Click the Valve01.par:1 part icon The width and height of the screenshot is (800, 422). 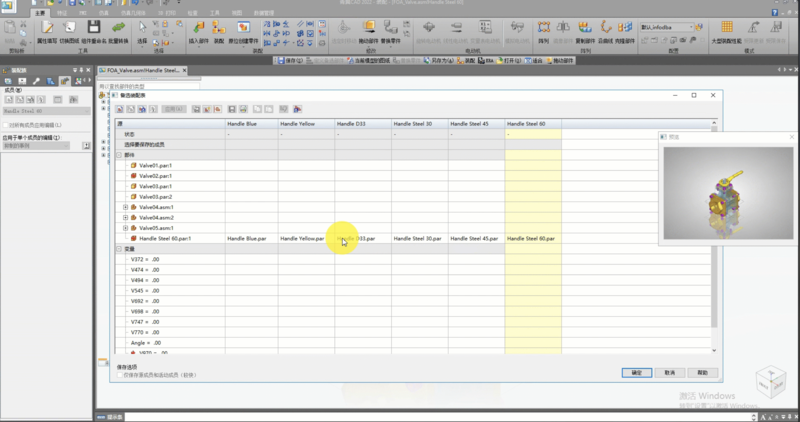click(x=134, y=165)
